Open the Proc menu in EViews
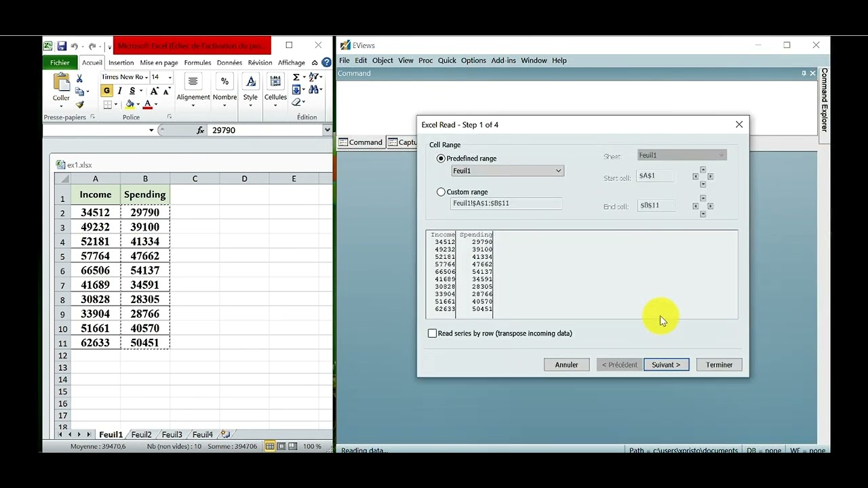 click(x=425, y=60)
